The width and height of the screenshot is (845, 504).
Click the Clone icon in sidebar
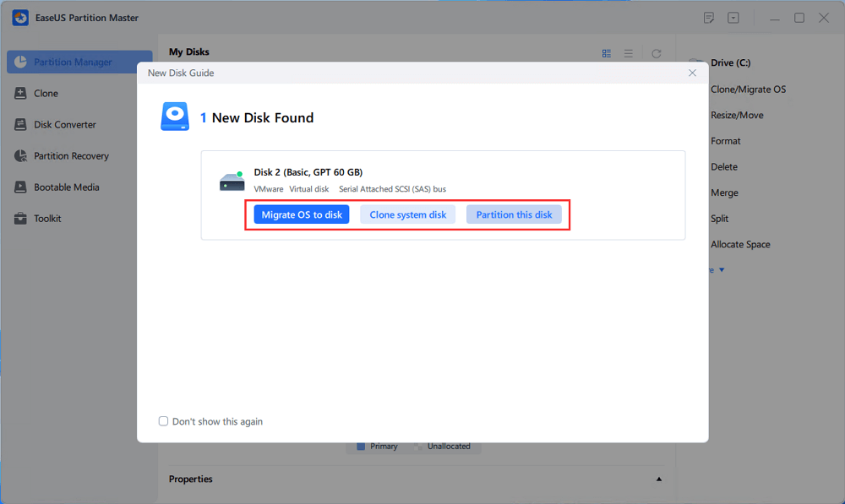pyautogui.click(x=20, y=94)
